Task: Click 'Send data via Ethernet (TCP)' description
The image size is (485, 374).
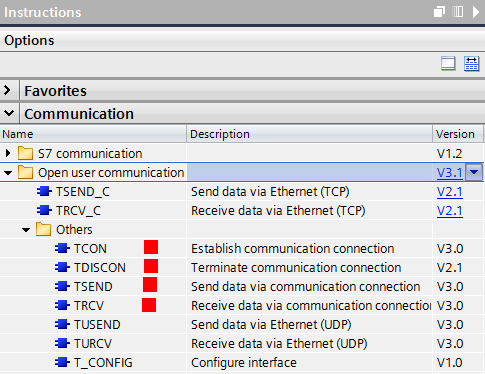Action: coord(270,192)
